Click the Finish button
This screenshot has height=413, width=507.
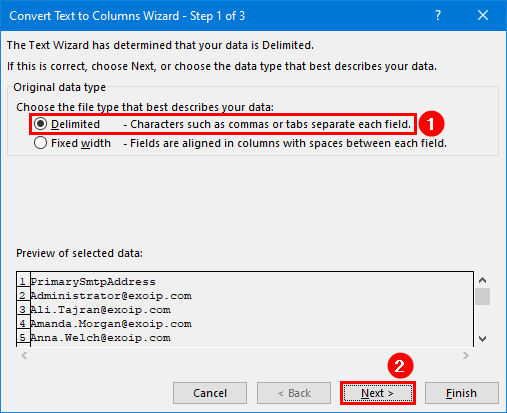pos(462,393)
